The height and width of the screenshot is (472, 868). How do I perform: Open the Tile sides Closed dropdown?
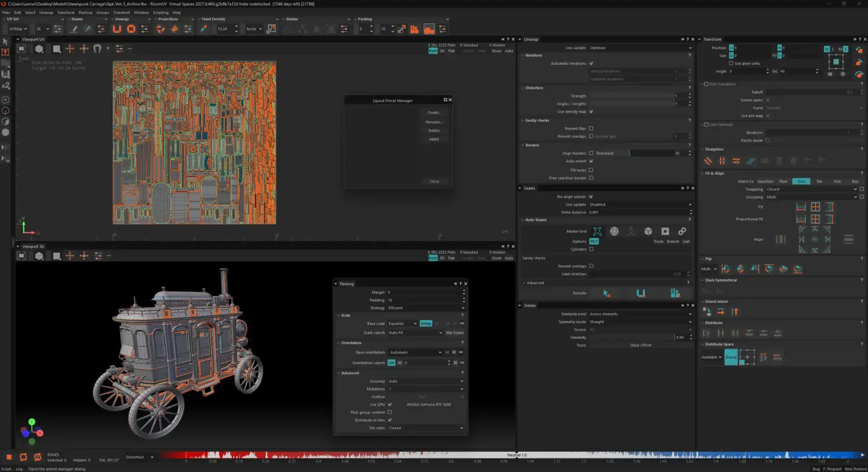[x=426, y=428]
